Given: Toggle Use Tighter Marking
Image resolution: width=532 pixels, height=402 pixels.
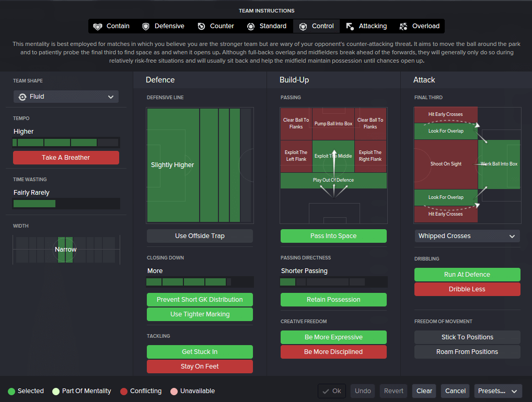Looking at the screenshot, I should [x=200, y=314].
